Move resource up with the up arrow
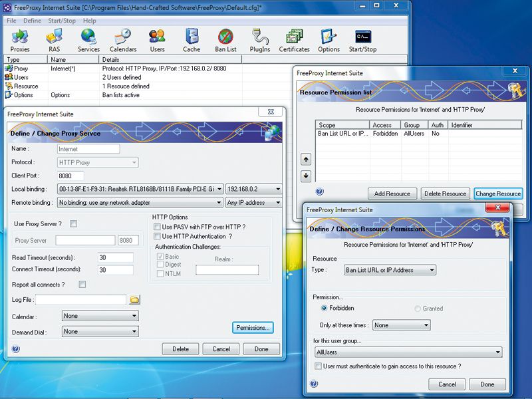The height and width of the screenshot is (399, 532). pyautogui.click(x=306, y=160)
